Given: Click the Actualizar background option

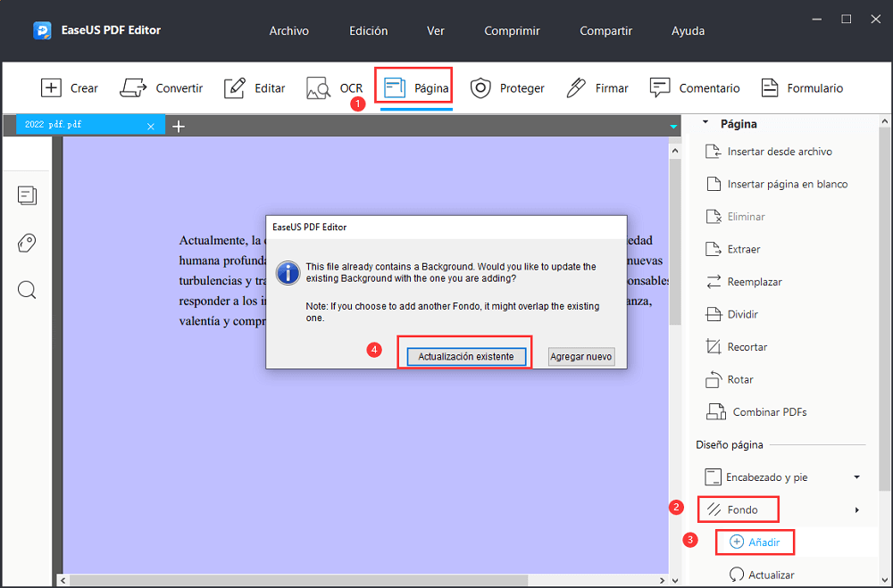Looking at the screenshot, I should [762, 575].
